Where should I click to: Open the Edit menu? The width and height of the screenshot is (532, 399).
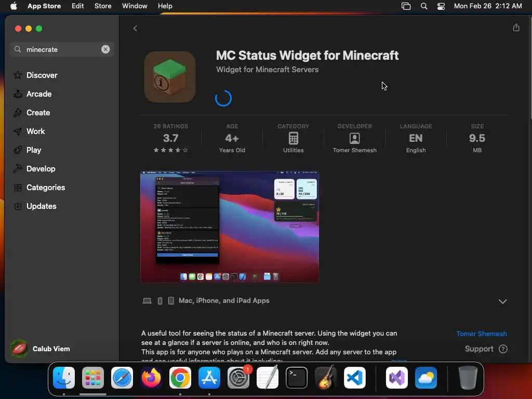point(78,6)
